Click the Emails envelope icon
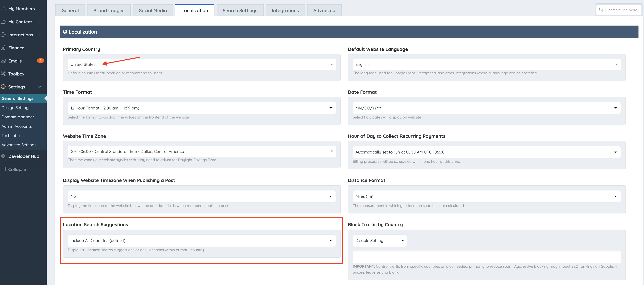The width and height of the screenshot is (644, 285). click(3, 61)
